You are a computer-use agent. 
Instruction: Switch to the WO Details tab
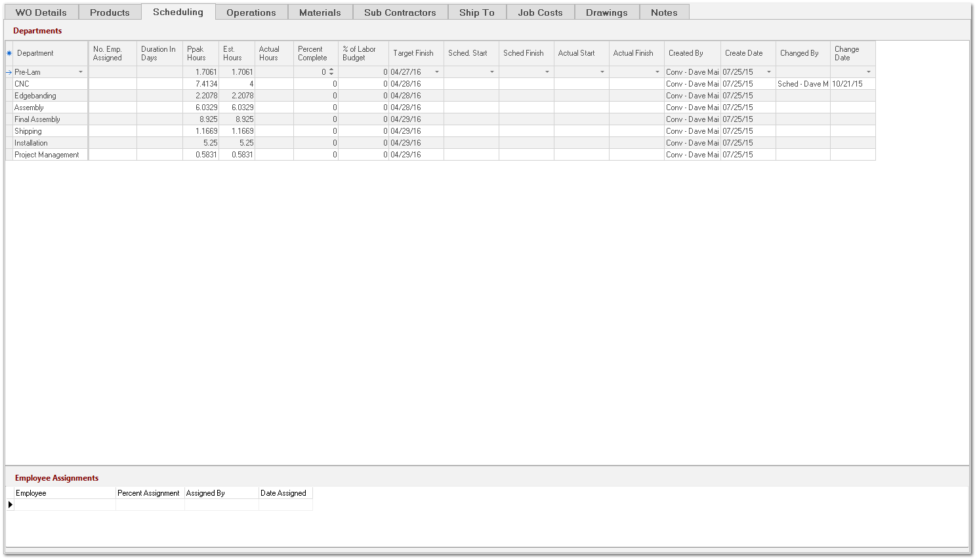(41, 11)
